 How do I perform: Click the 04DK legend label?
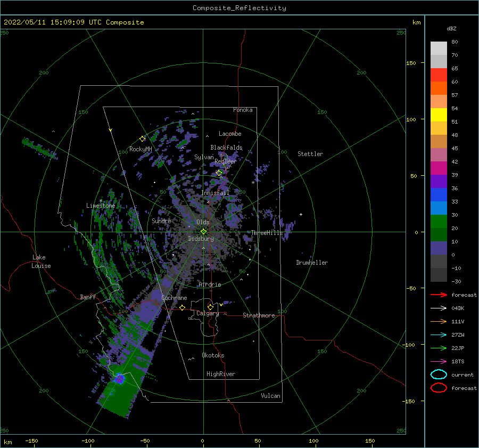point(458,308)
